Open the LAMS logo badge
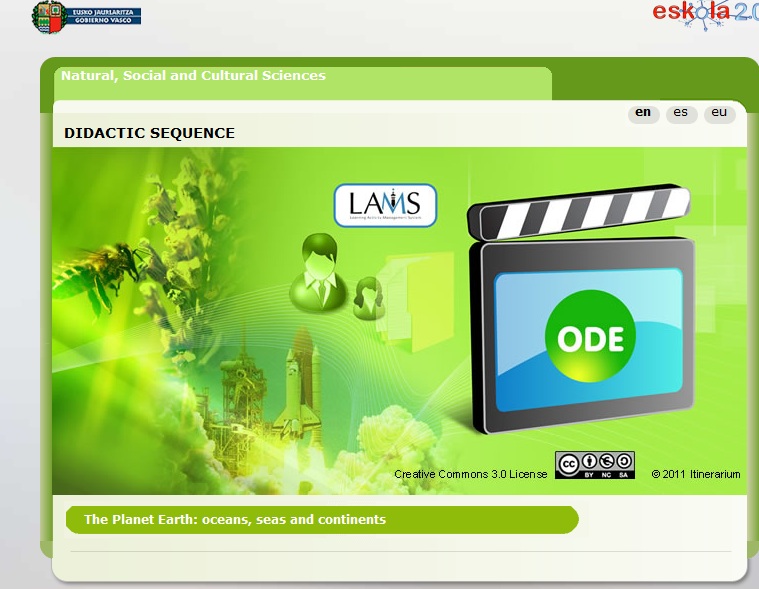The width and height of the screenshot is (759, 589). 385,205
